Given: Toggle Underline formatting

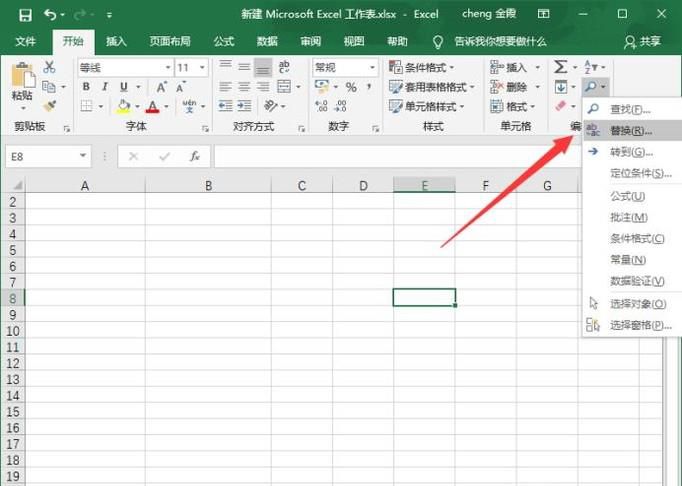Looking at the screenshot, I should [123, 87].
